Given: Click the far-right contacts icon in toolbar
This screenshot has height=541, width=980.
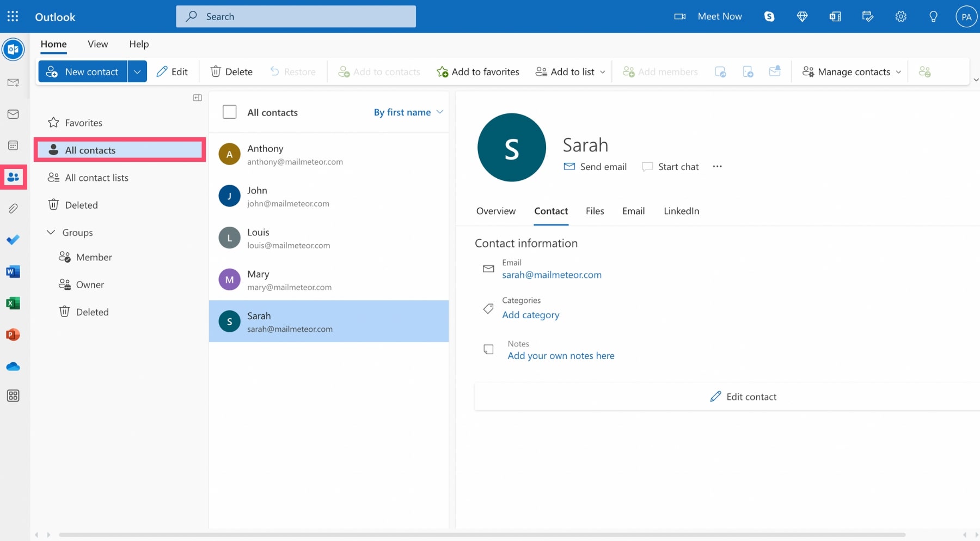Looking at the screenshot, I should pyautogui.click(x=924, y=71).
